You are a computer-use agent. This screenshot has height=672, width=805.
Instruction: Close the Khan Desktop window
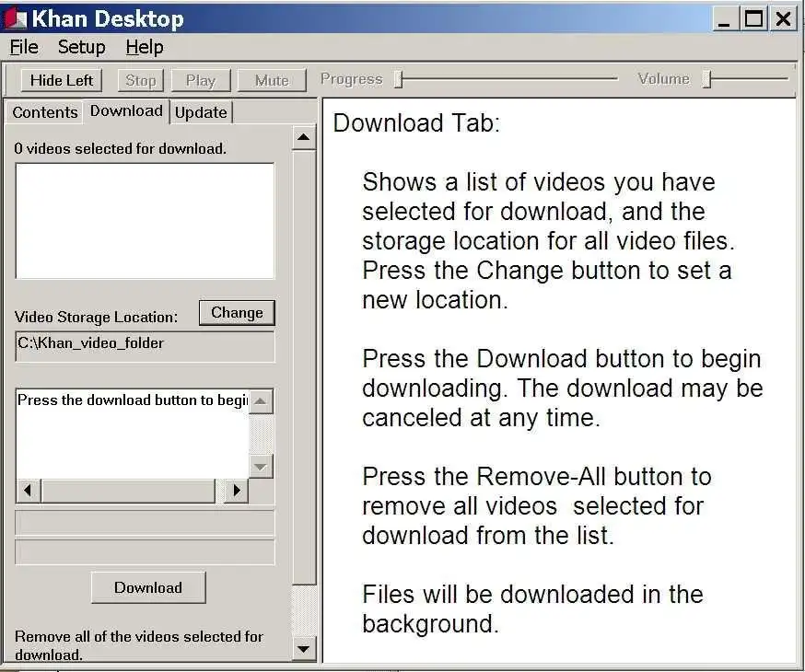784,19
